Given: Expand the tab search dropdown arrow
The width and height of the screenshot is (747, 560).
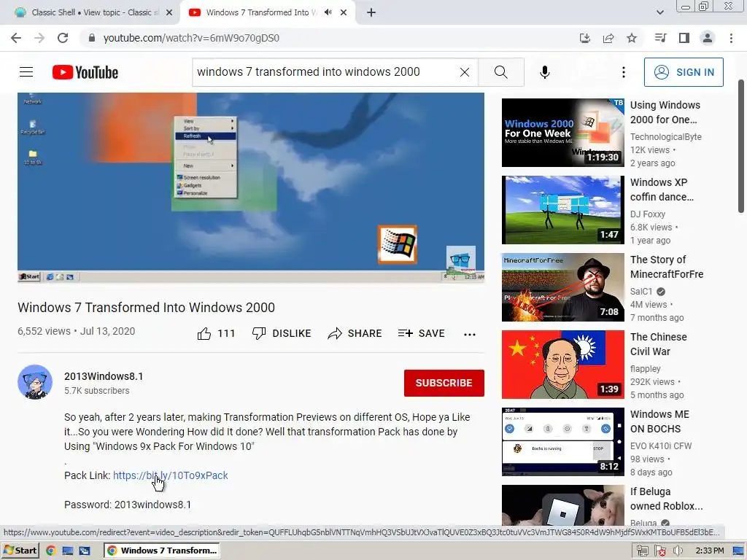Looking at the screenshot, I should pos(659,12).
